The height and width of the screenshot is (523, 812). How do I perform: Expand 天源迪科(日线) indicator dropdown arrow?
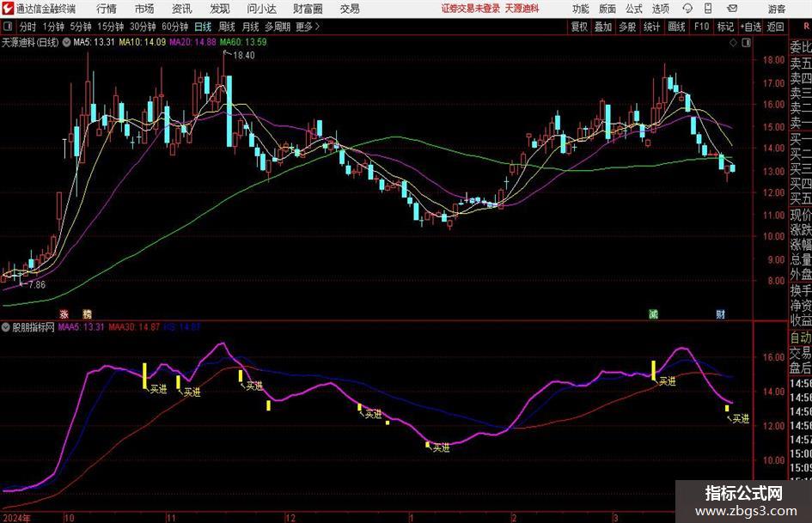click(66, 42)
